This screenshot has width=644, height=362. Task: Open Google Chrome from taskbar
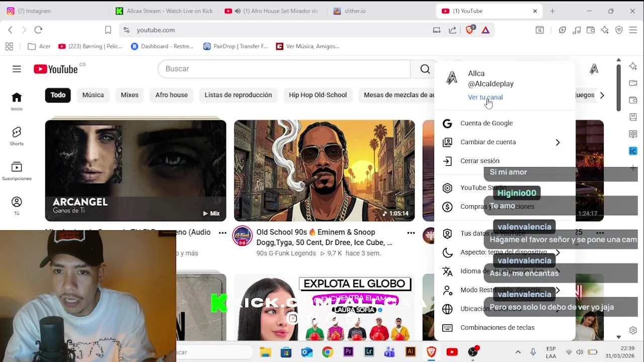tap(328, 352)
